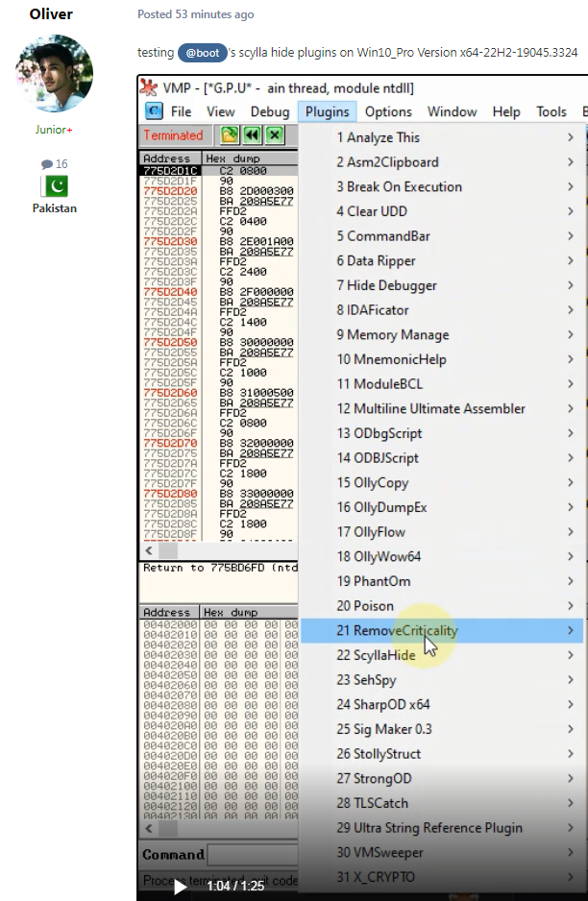The height and width of the screenshot is (901, 588).
Task: Select 23 SehSpy plugin entry
Action: pyautogui.click(x=442, y=680)
